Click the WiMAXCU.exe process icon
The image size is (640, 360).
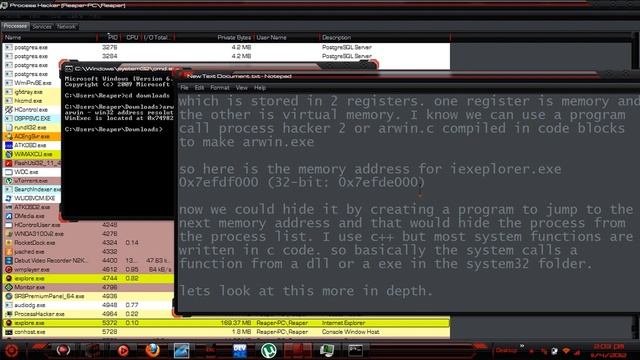coord(9,154)
